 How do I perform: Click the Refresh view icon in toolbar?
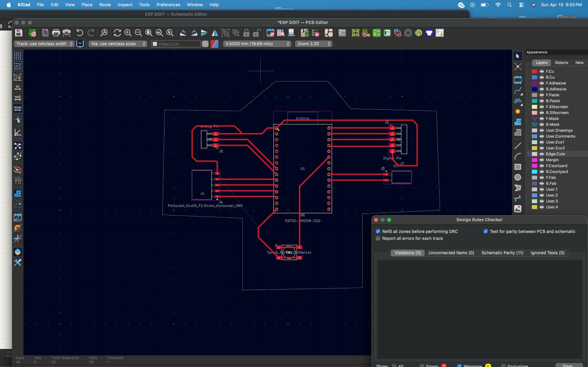point(117,33)
